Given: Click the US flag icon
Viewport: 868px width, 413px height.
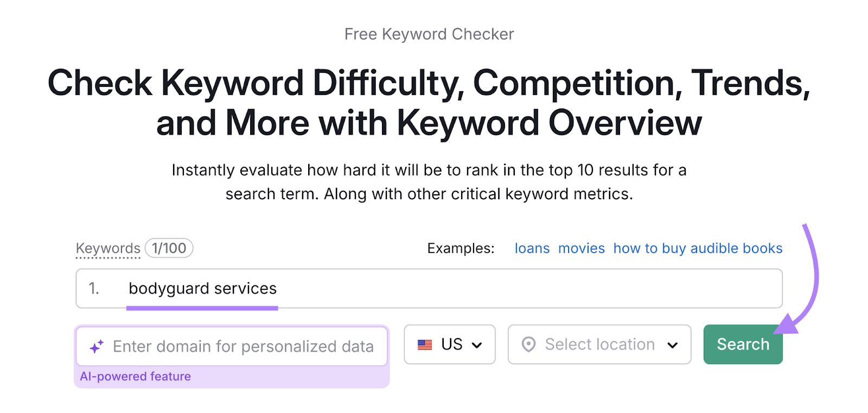Looking at the screenshot, I should (x=425, y=344).
